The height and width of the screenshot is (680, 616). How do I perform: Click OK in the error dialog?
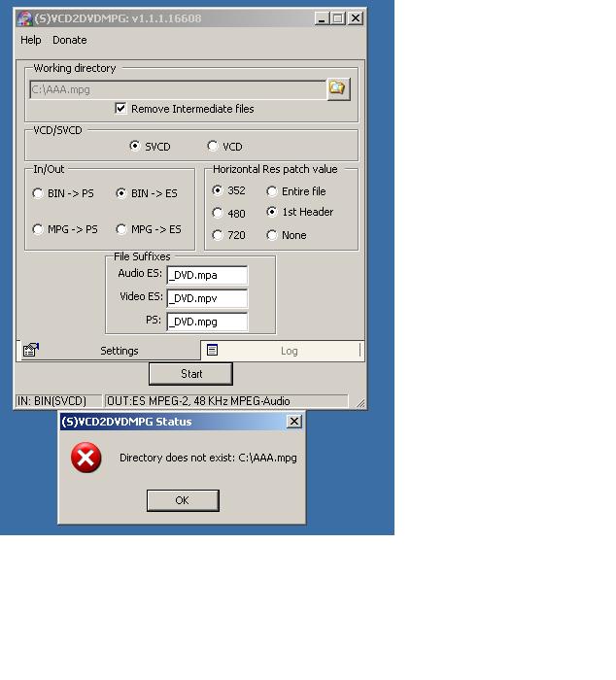(183, 500)
